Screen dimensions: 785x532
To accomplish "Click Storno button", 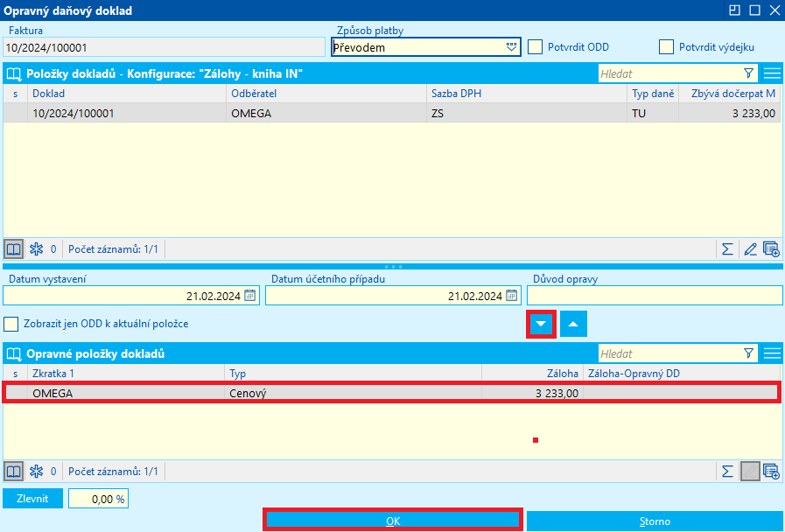I will 655,521.
